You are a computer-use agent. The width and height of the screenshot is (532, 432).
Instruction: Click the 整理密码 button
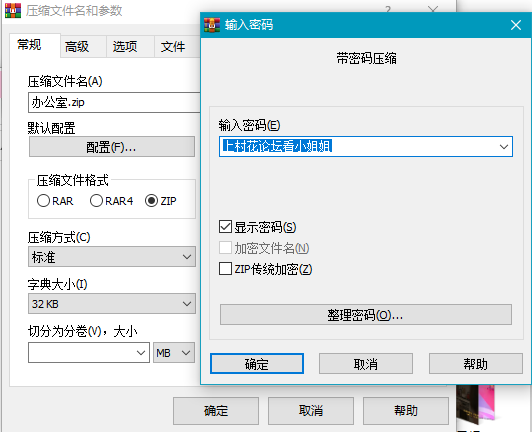(366, 315)
